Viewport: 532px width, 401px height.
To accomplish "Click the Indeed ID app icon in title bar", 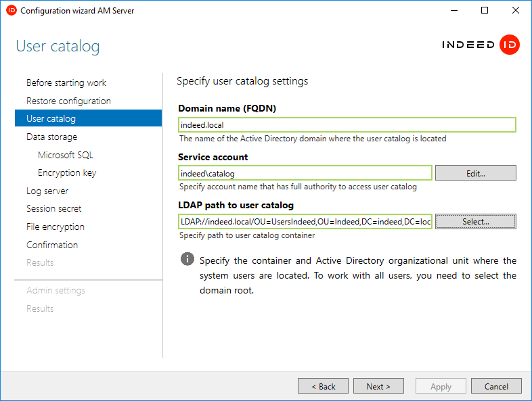I will [11, 11].
